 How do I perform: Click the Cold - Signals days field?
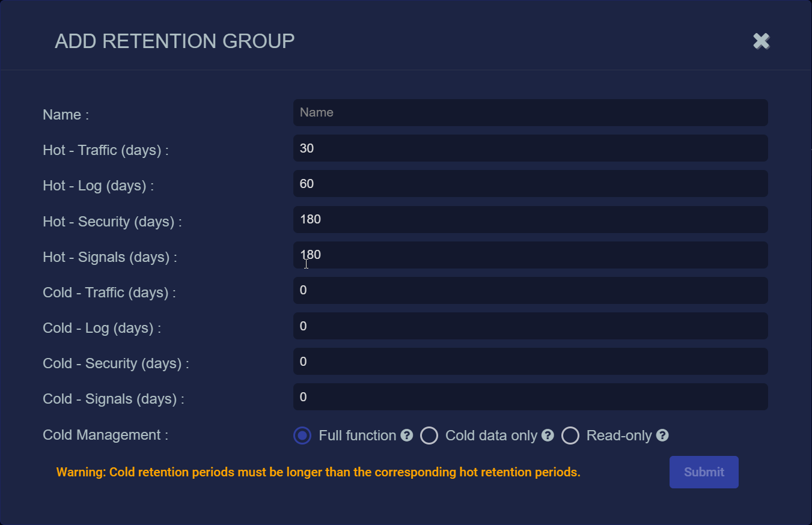(531, 396)
